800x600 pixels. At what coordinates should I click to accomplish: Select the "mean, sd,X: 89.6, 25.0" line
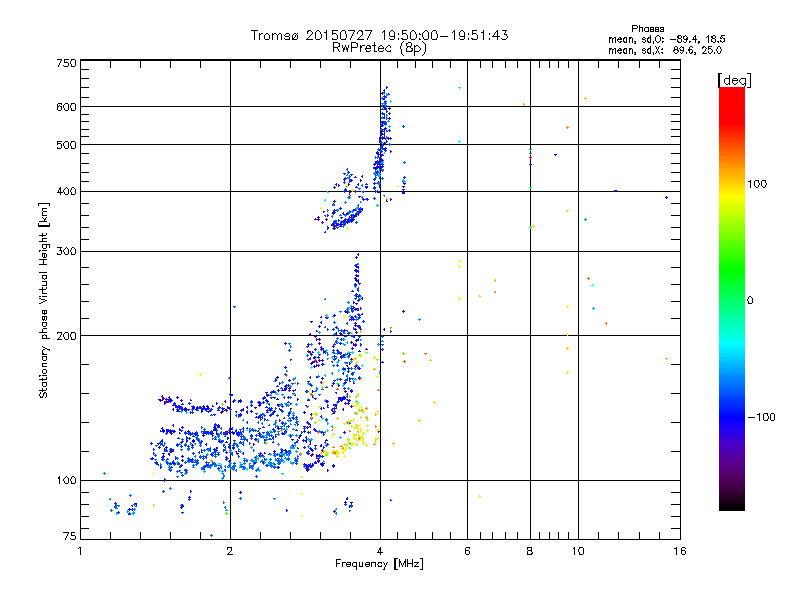point(665,50)
